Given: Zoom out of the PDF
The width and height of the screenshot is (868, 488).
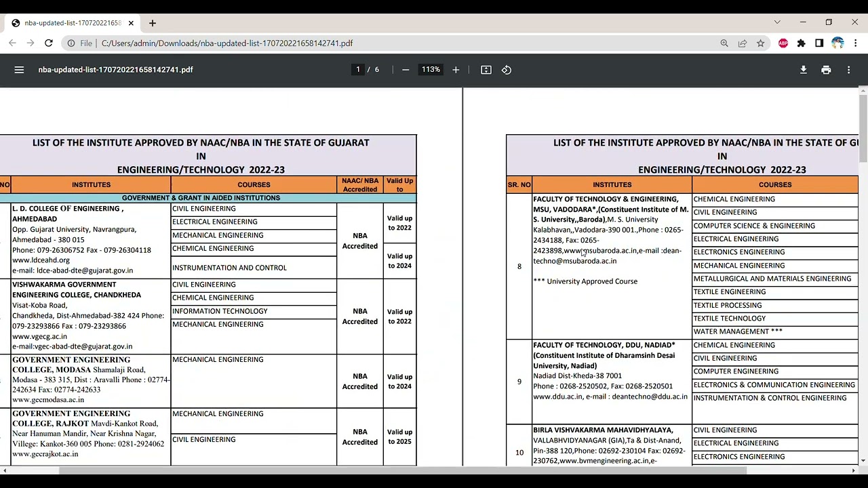Looking at the screenshot, I should click(x=406, y=70).
